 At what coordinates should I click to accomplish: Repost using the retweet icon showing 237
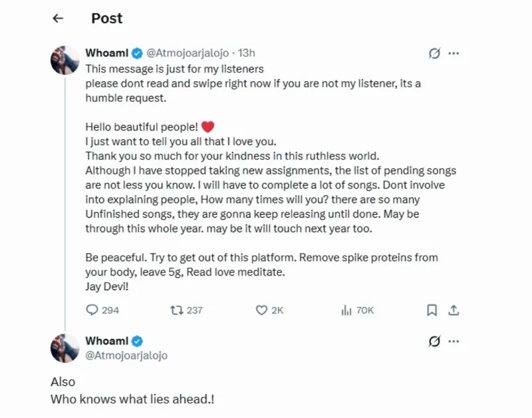(176, 310)
